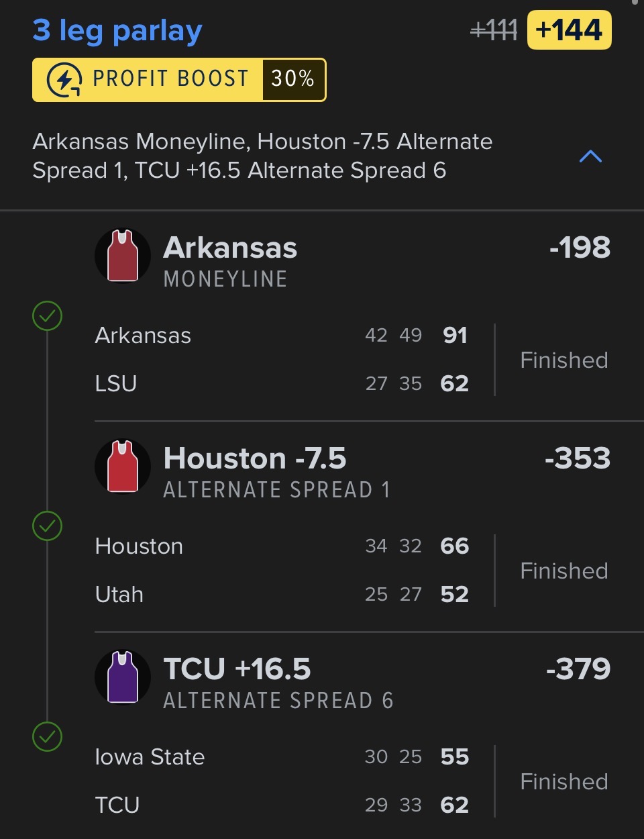Tap the -379 odds for TCU
The image size is (644, 839).
(578, 669)
